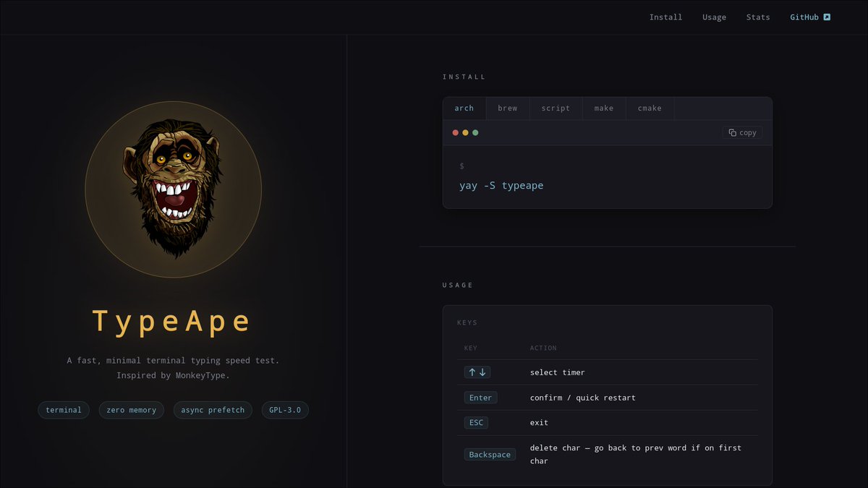868x488 pixels.
Task: Click the 'Inspired by MonkeyType.' tagline
Action: pyautogui.click(x=173, y=376)
